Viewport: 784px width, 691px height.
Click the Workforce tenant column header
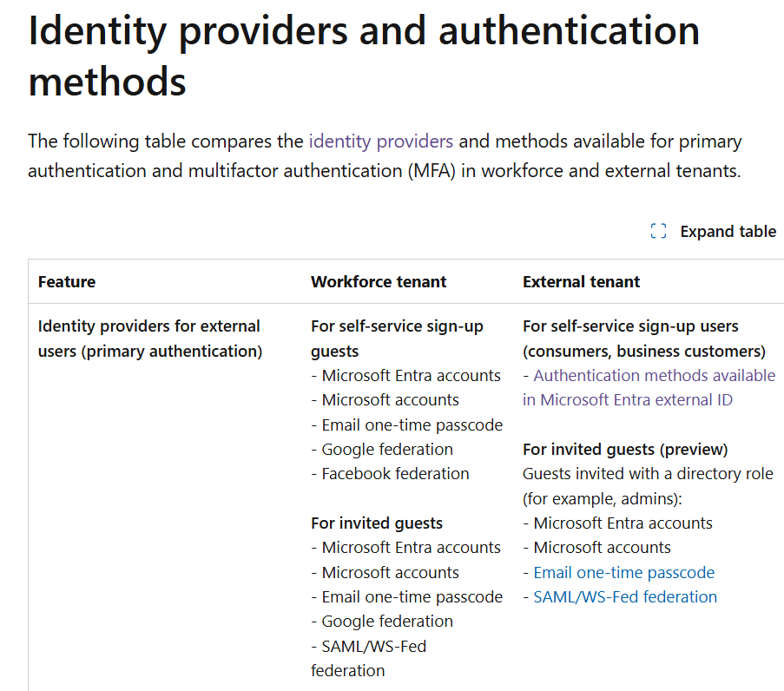click(379, 282)
